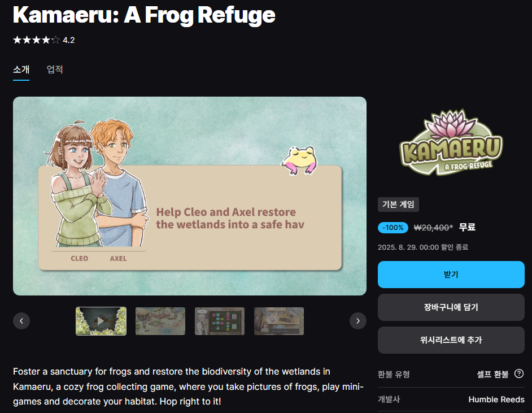
Task: Click 장바구니에 담기 button
Action: (x=451, y=307)
